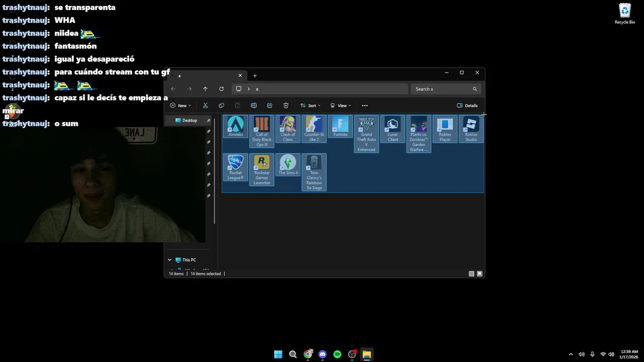Click the microphone tray icon
Image resolution: width=644 pixels, height=362 pixels.
point(592,354)
